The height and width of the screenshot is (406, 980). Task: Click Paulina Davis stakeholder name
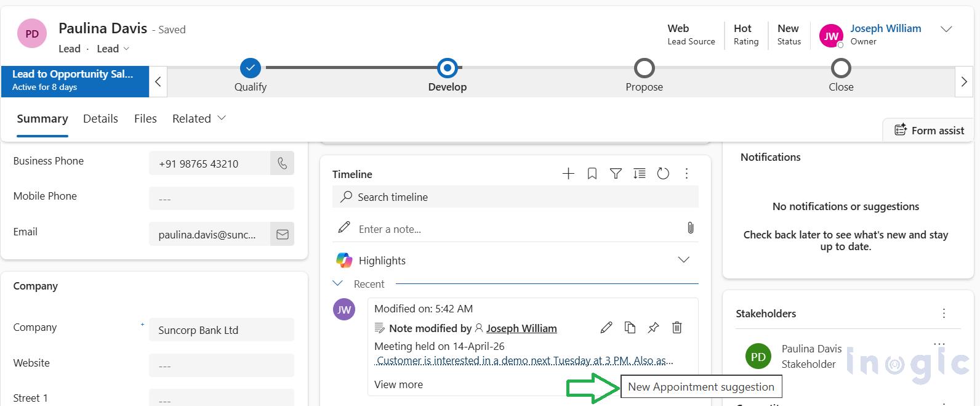tap(811, 349)
